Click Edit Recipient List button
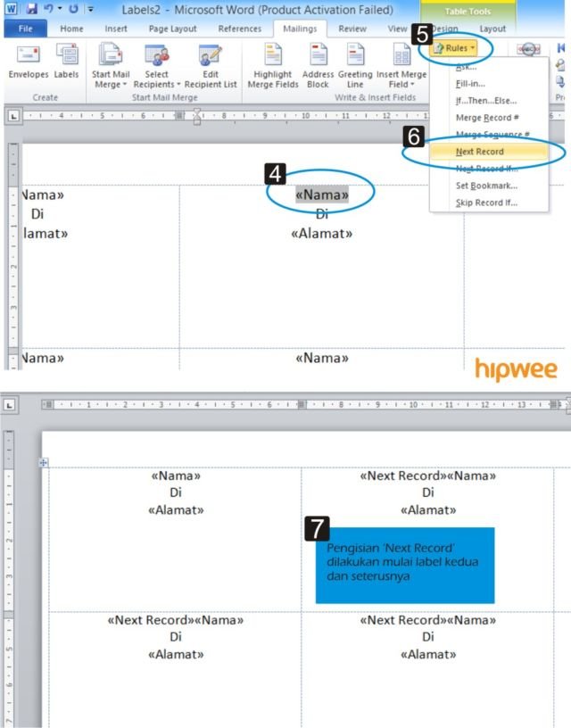The width and height of the screenshot is (571, 728). tap(211, 66)
